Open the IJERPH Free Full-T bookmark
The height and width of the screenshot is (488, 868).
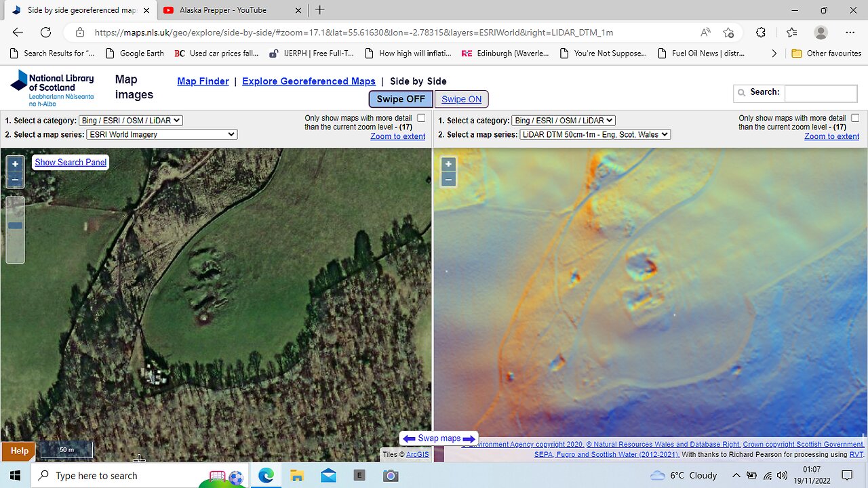tap(311, 53)
